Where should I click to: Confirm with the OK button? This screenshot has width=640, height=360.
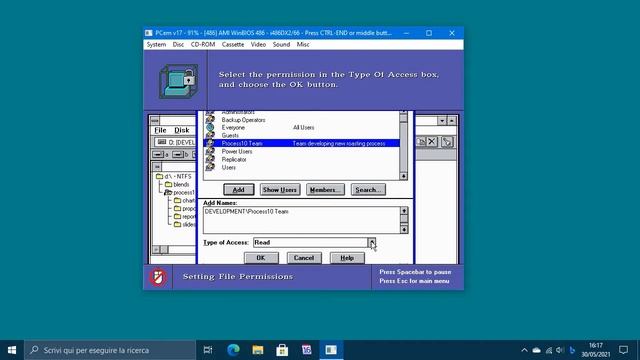(261, 258)
